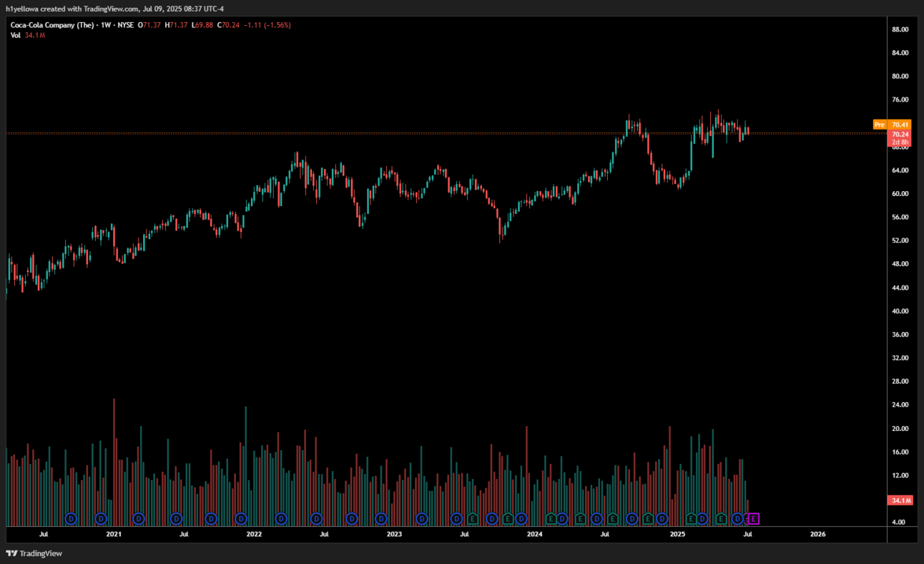Click the dividend marker closest to the 2022 label
The image size is (924, 564).
pyautogui.click(x=241, y=518)
